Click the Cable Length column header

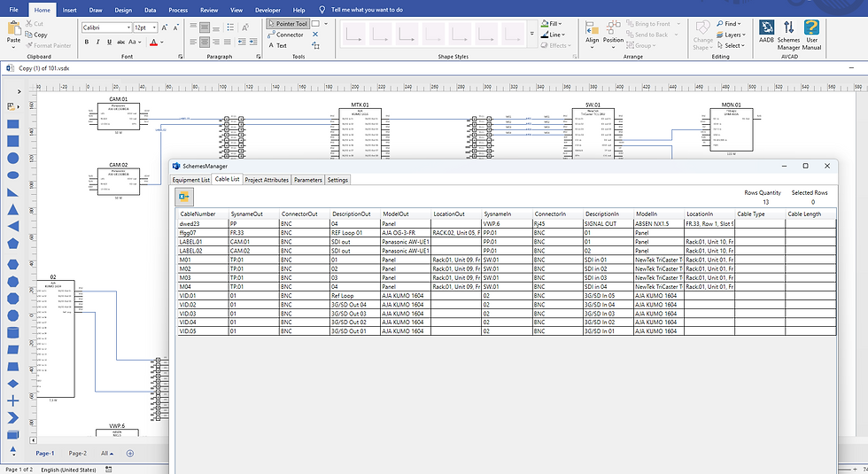pos(810,214)
